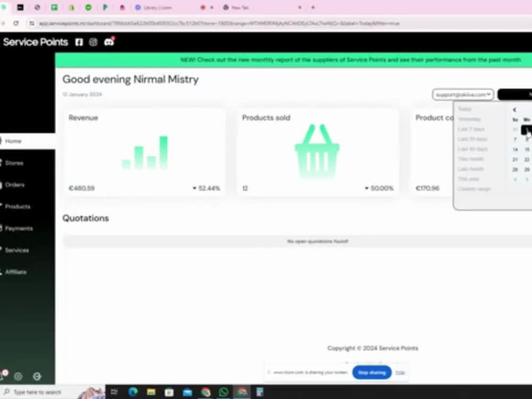This screenshot has width=532, height=399.
Task: Go to previous month in calendar
Action: click(514, 110)
